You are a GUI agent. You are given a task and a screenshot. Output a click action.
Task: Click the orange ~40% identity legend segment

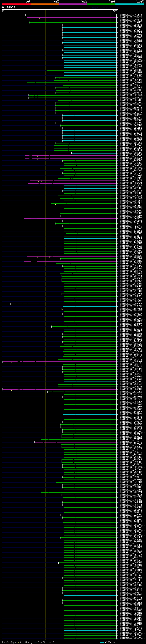45,4
